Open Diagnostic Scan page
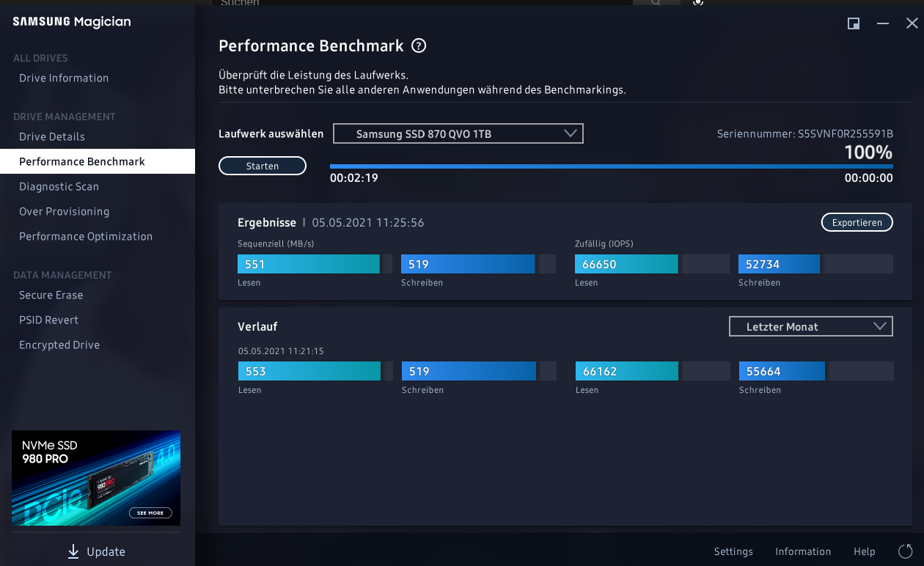924x566 pixels. 59,186
